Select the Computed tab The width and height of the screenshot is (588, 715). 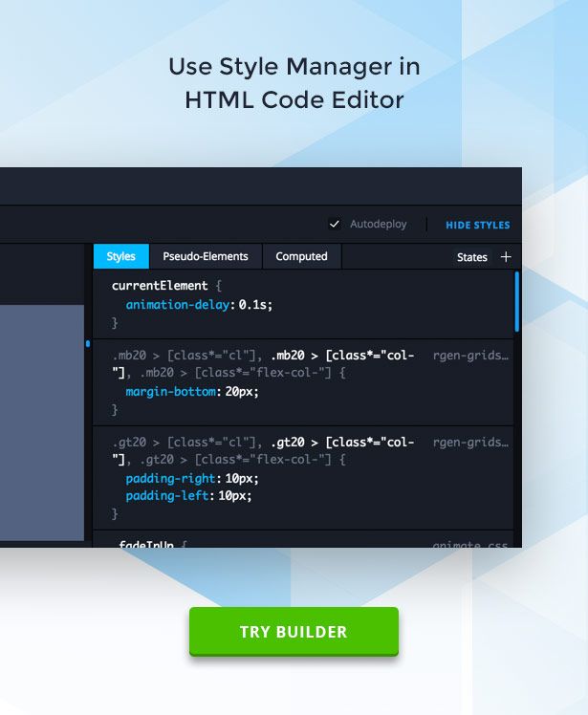pyautogui.click(x=301, y=256)
